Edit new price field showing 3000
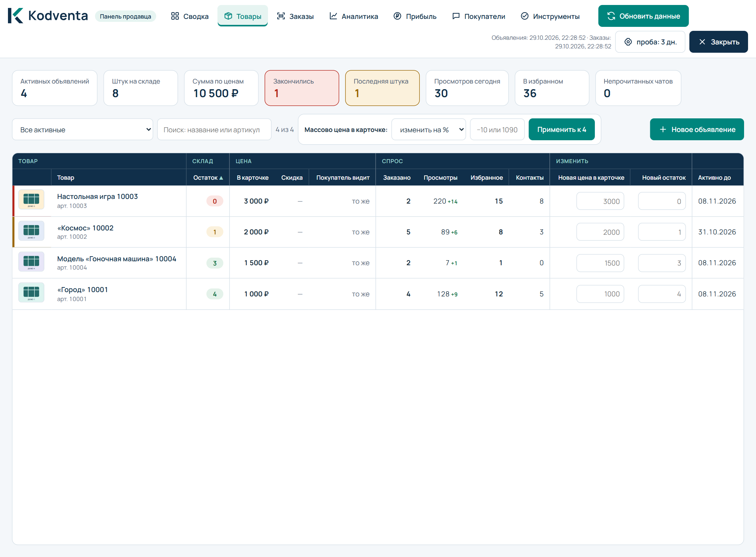 [600, 201]
